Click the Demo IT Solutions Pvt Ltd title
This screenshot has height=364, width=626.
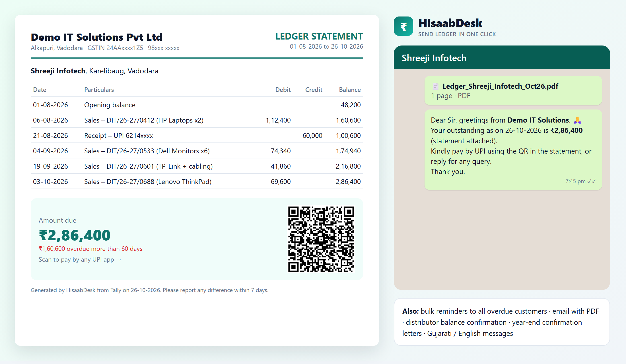pyautogui.click(x=96, y=37)
